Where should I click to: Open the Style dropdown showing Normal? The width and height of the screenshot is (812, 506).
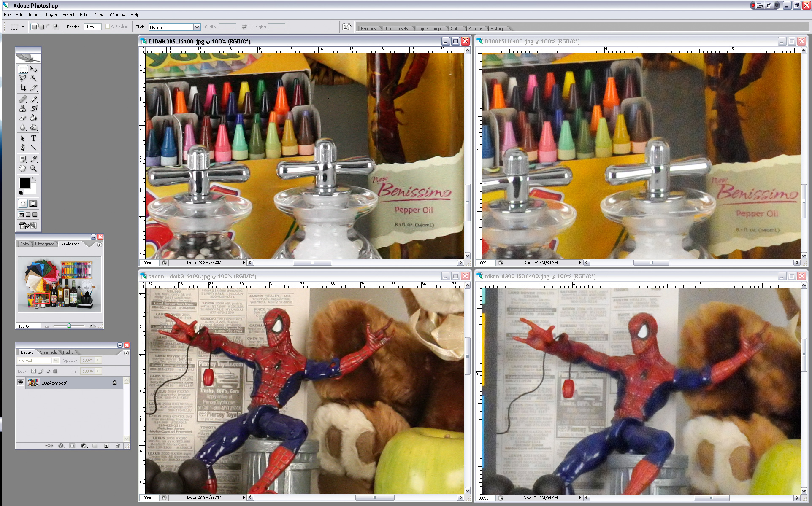coord(174,27)
